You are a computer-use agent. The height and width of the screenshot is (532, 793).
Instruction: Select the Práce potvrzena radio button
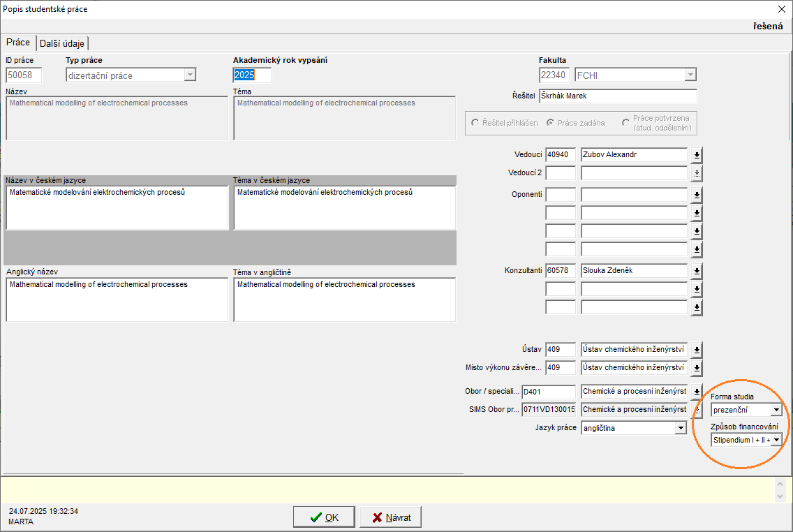(x=625, y=123)
